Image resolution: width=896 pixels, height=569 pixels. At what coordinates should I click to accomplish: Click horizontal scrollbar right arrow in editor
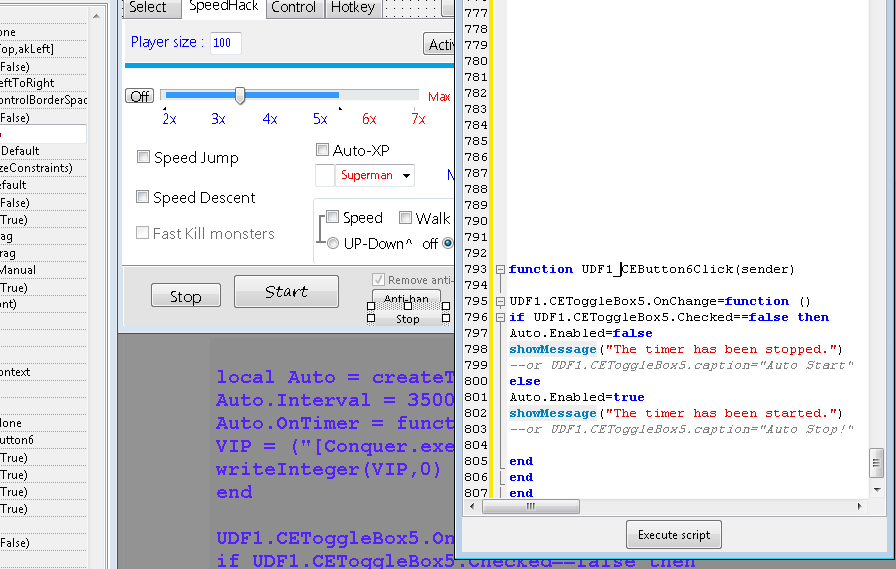860,507
